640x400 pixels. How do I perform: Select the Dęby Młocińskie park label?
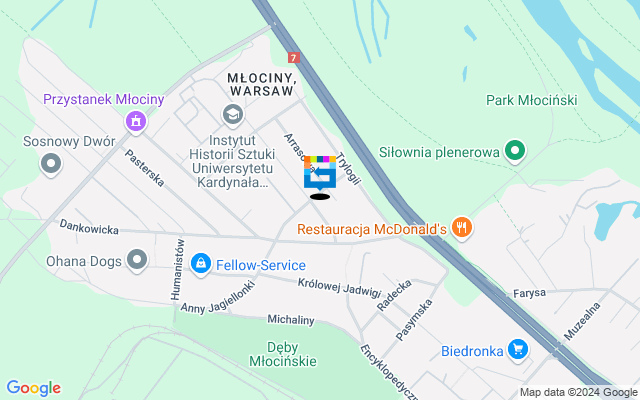point(283,354)
